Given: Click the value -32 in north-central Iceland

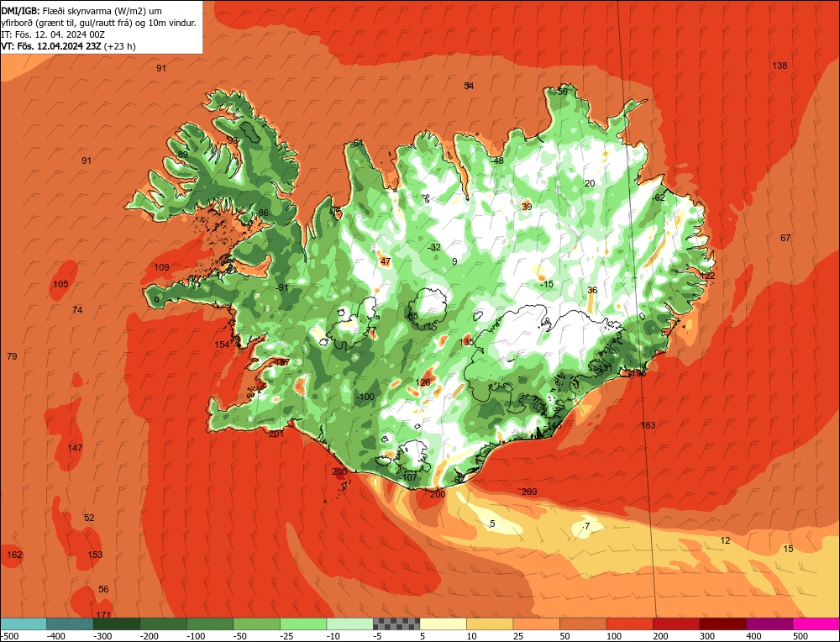Looking at the screenshot, I should click(x=434, y=247).
